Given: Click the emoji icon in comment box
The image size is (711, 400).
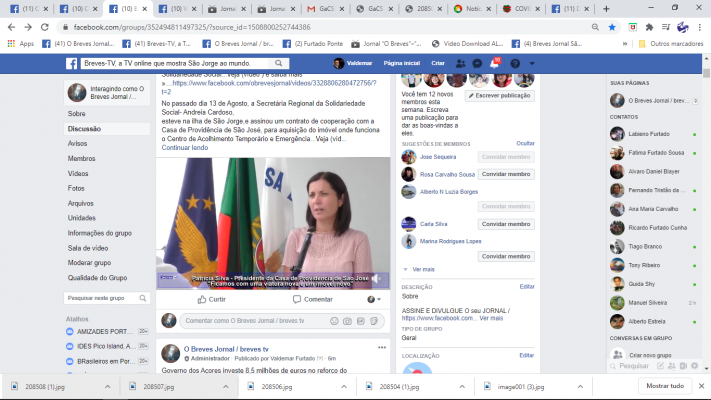Looking at the screenshot, I should [x=331, y=321].
